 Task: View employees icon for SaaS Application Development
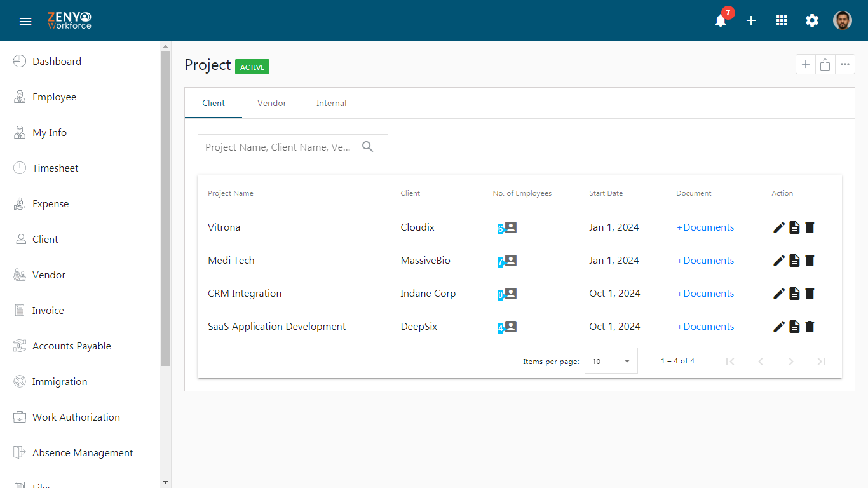510,326
